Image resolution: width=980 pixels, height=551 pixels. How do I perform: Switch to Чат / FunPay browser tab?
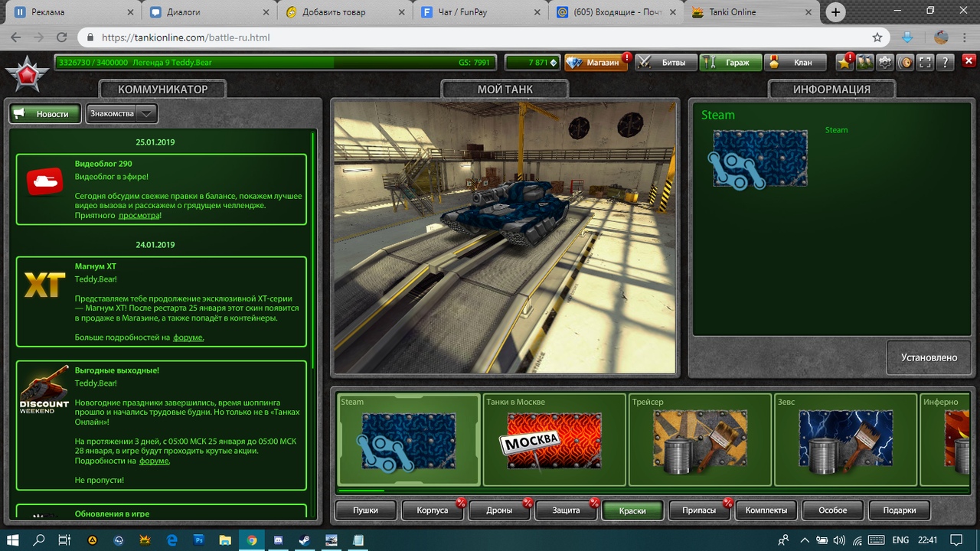coord(481,12)
